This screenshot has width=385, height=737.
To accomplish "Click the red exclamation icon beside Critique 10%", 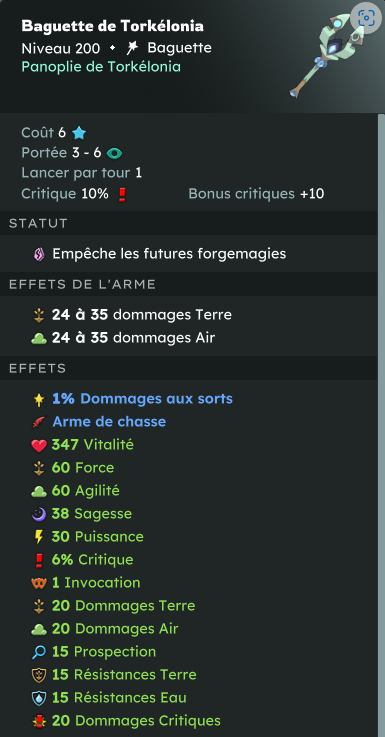I will 122,194.
